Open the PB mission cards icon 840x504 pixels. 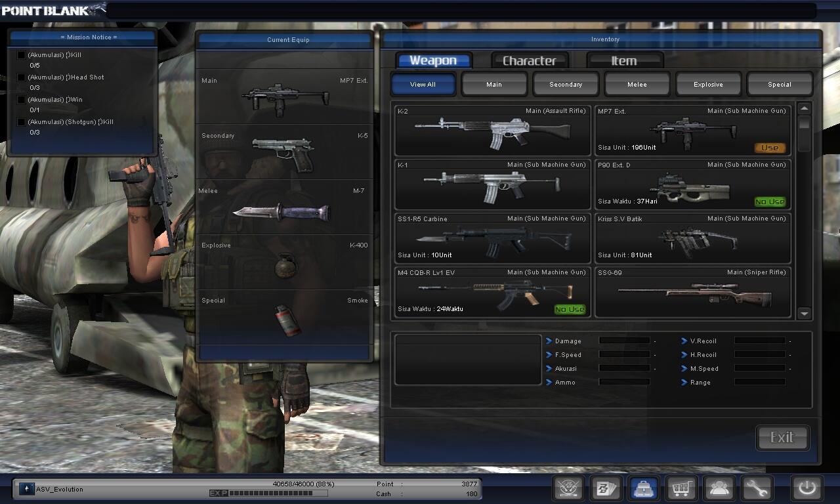pyautogui.click(x=606, y=488)
